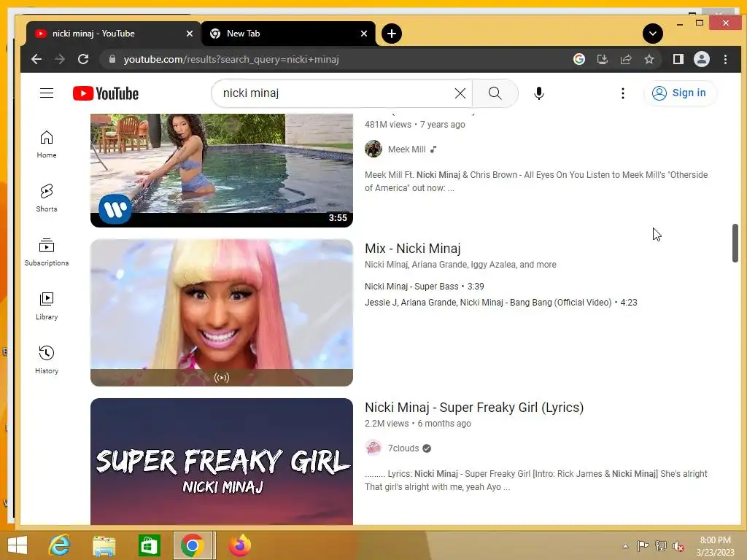Open Meek Mill channel avatar
Viewport: 747px width, 560px height.
click(x=373, y=149)
